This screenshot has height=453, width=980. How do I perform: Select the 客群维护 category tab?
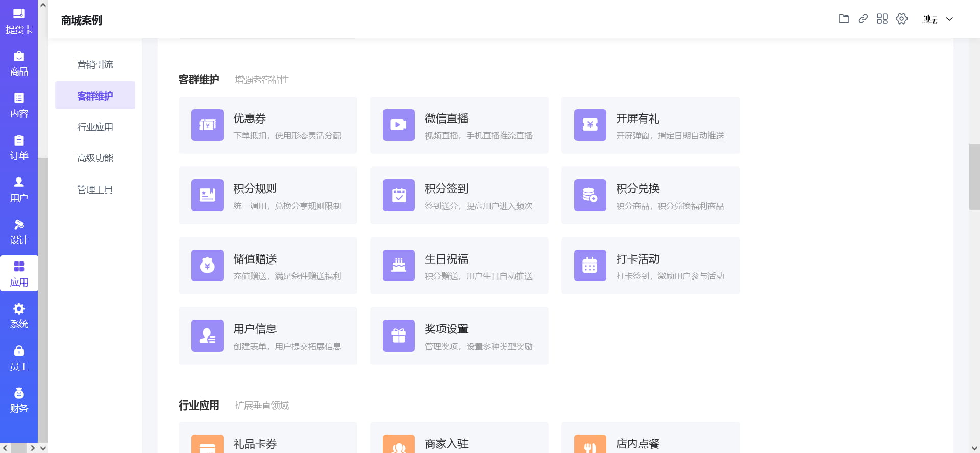click(95, 96)
